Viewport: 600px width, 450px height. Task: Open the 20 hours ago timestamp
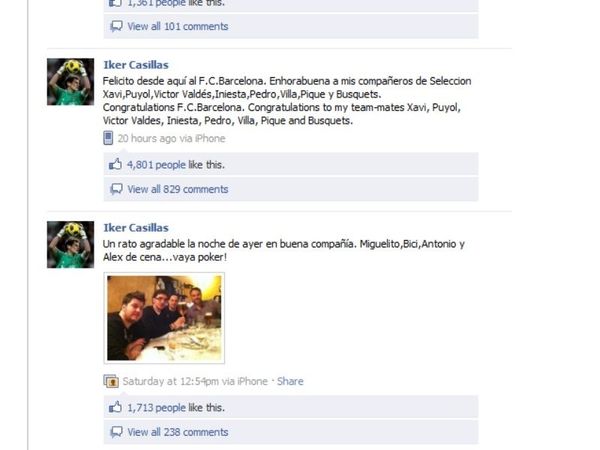pos(147,138)
